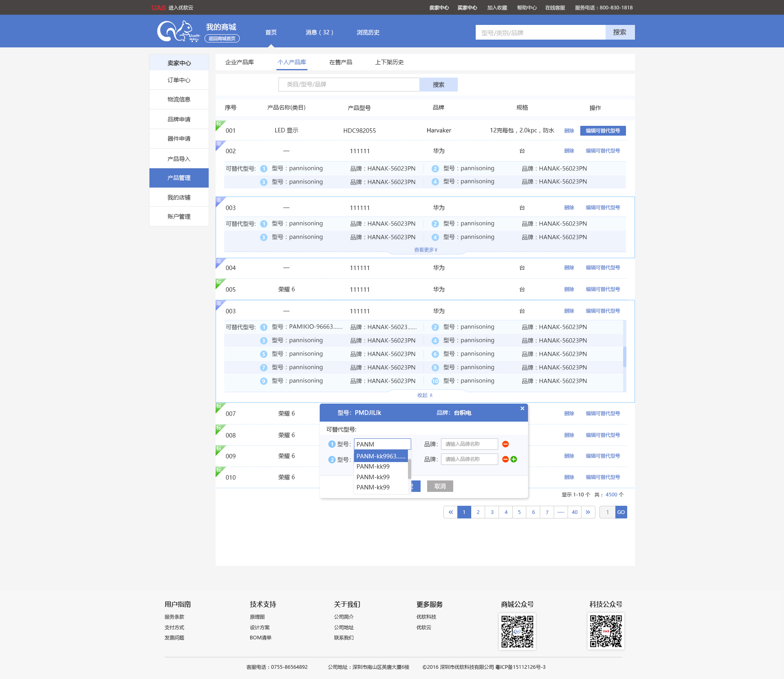
Task: Click 删除 for product row 005
Action: 569,289
